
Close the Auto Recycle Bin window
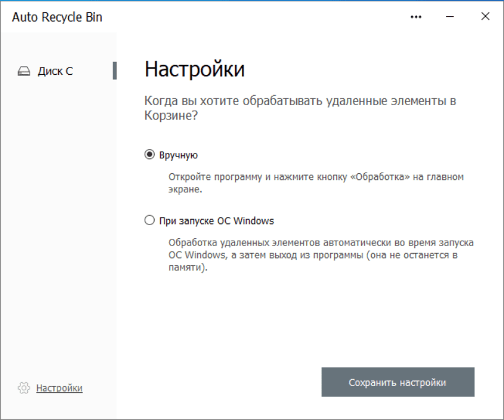coord(485,17)
